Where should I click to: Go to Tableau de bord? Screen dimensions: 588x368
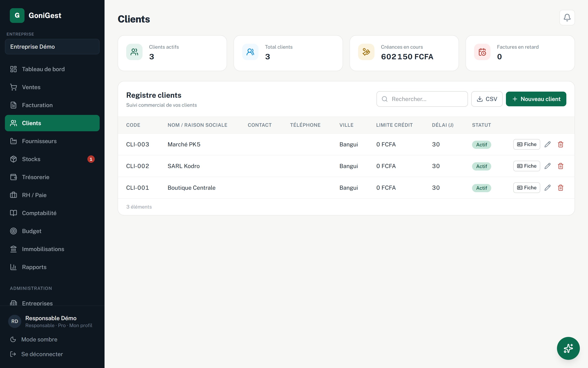pos(52,69)
